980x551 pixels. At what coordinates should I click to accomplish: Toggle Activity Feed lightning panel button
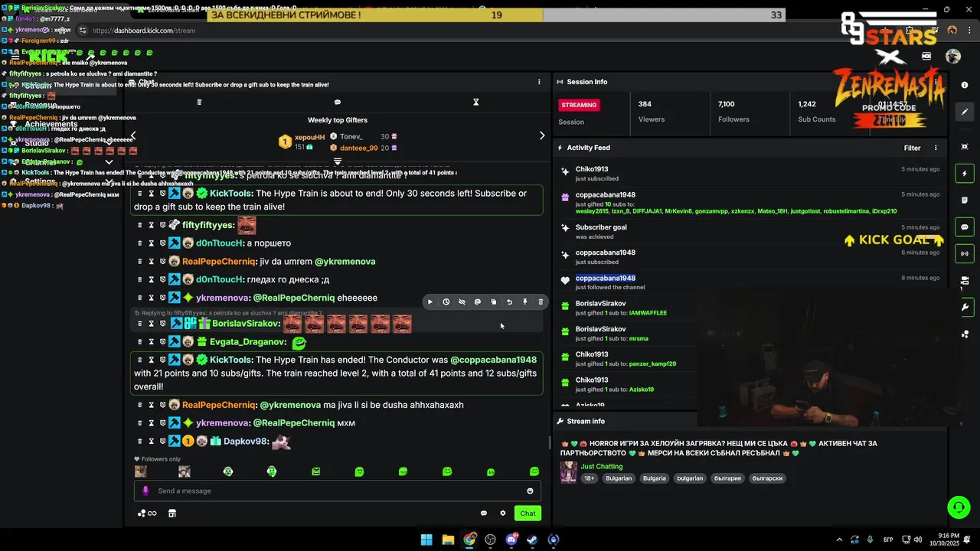coord(965,174)
